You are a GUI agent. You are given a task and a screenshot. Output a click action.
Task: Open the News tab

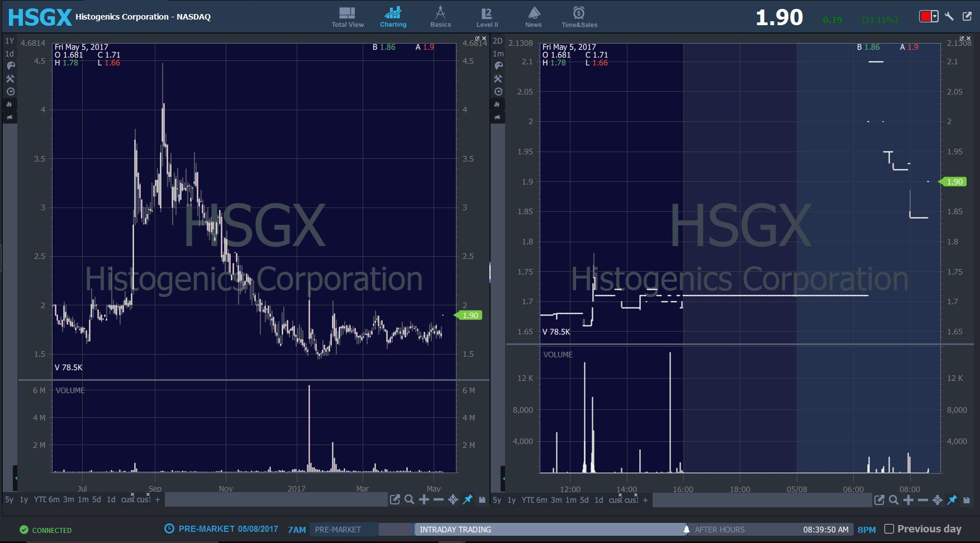(534, 17)
